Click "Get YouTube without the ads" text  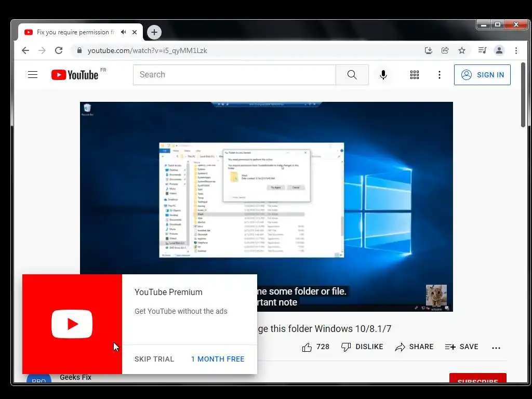(181, 311)
